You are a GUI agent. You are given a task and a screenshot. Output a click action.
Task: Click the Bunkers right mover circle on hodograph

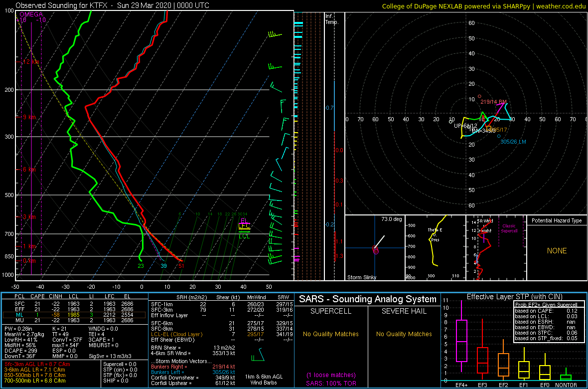pos(479,96)
